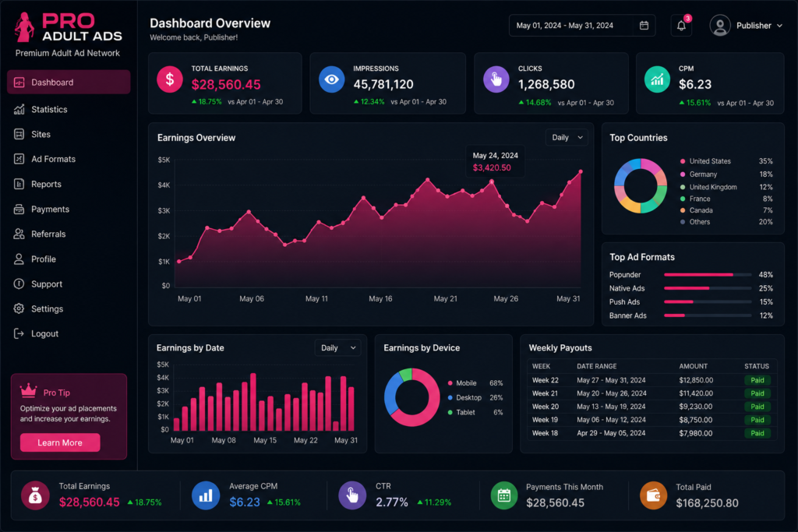Click the money bag icon in footer
The height and width of the screenshot is (532, 798).
pos(35,495)
